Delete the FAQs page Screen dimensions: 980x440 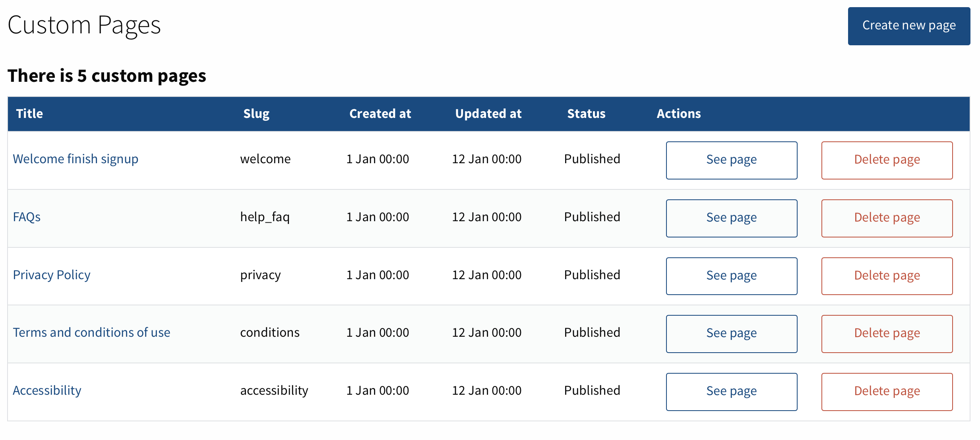[887, 218]
